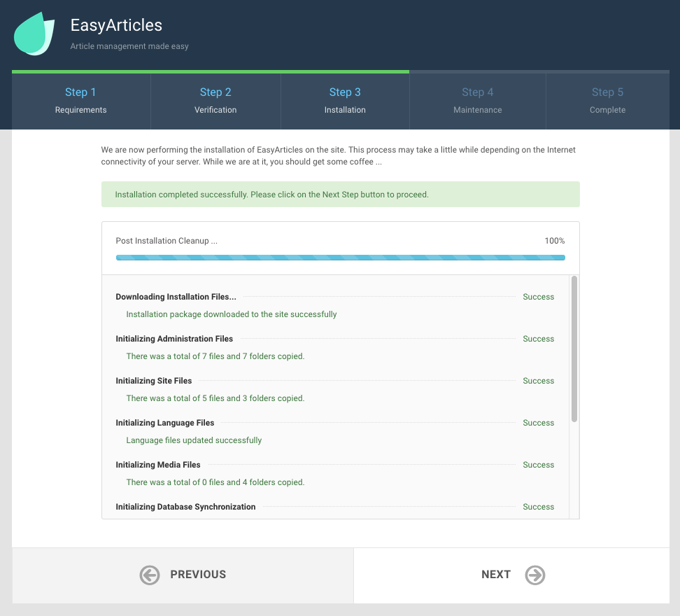Image resolution: width=680 pixels, height=616 pixels.
Task: Click the intro paragraph about performing installation
Action: point(339,155)
